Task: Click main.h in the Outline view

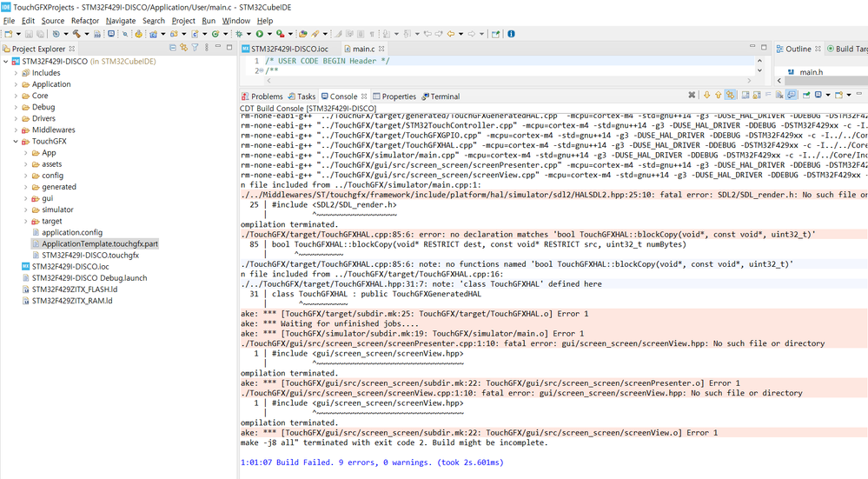Action: [x=811, y=72]
